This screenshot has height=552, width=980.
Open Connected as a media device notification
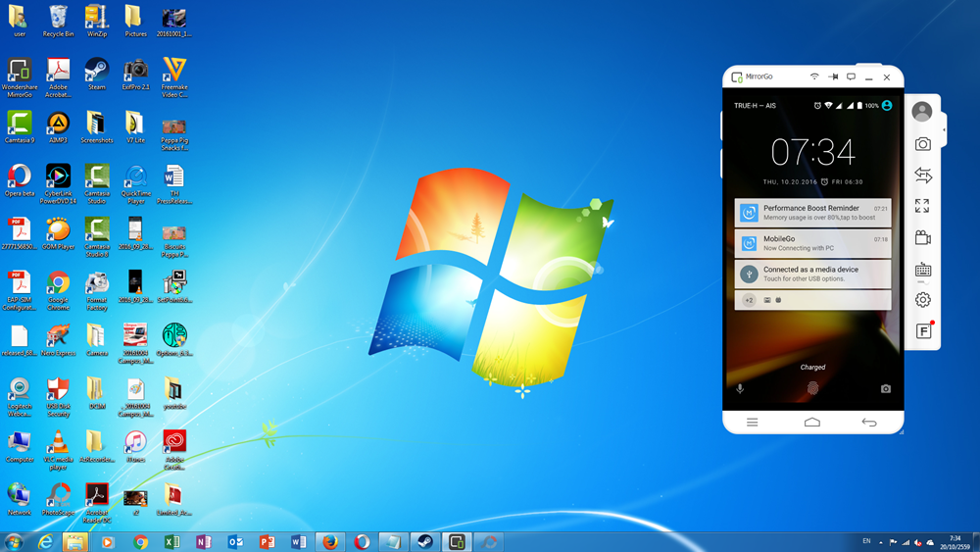point(812,274)
